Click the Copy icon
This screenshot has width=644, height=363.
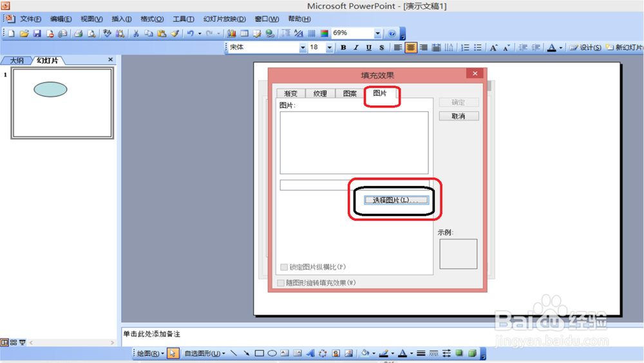coord(149,33)
